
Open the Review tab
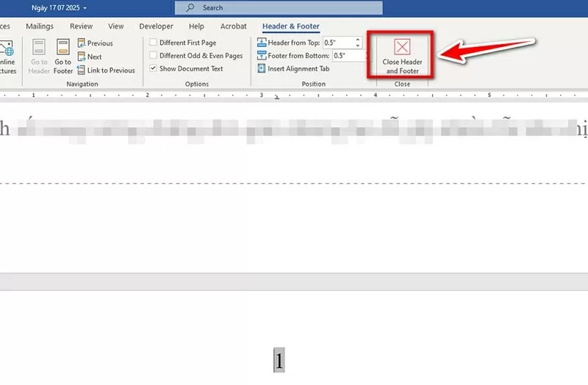coord(81,26)
